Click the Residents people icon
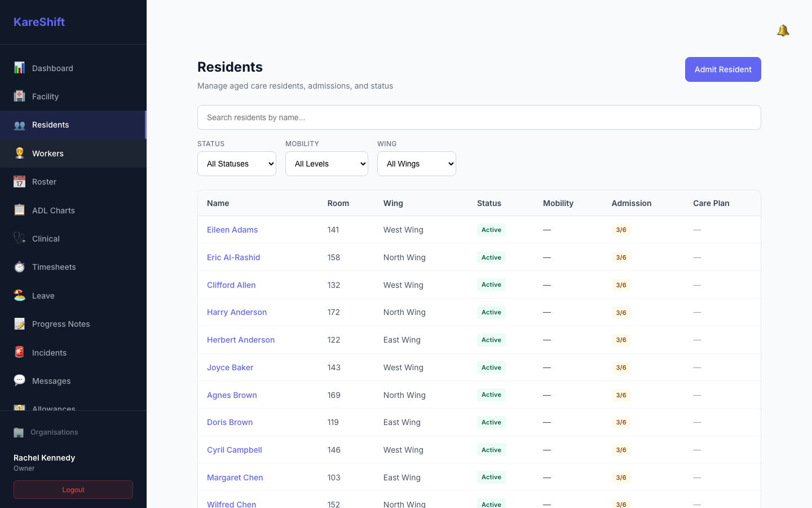 tap(19, 125)
